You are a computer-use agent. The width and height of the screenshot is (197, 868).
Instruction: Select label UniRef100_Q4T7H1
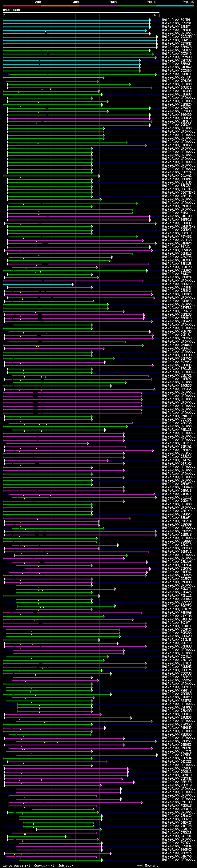pos(177,836)
